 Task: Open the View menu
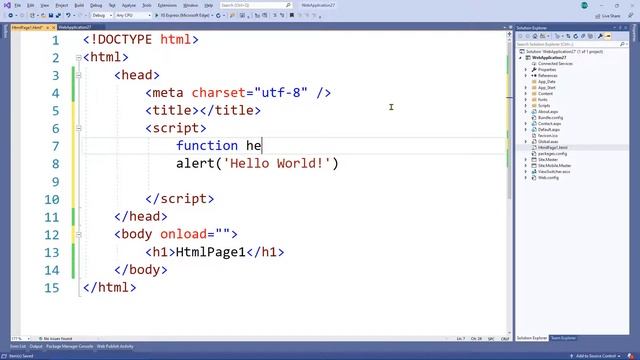(44, 6)
